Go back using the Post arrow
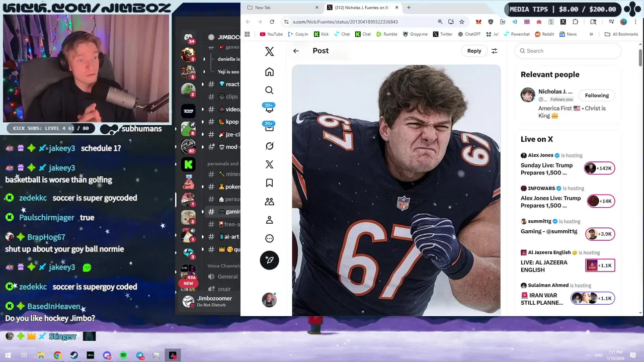Viewport: 644px width, 362px height. [x=296, y=51]
